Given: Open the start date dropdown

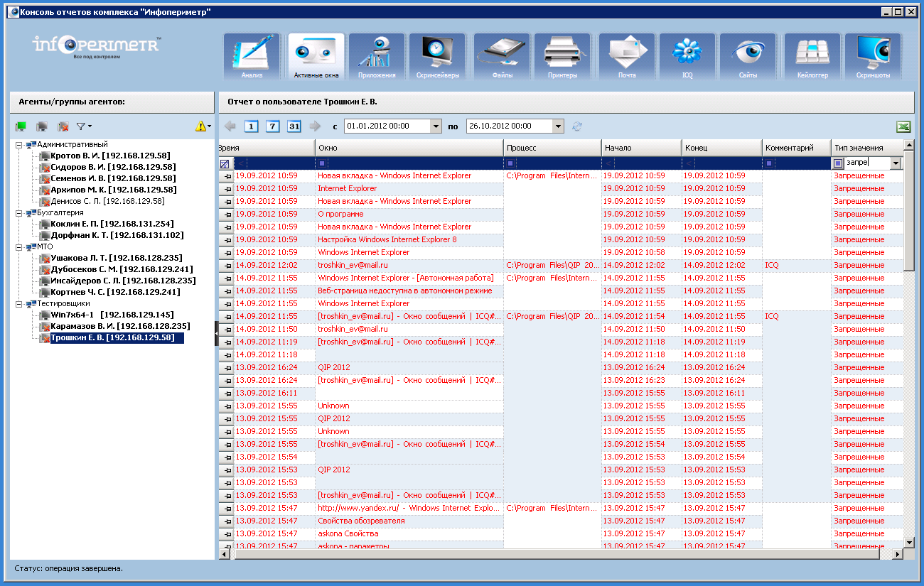Looking at the screenshot, I should 436,126.
